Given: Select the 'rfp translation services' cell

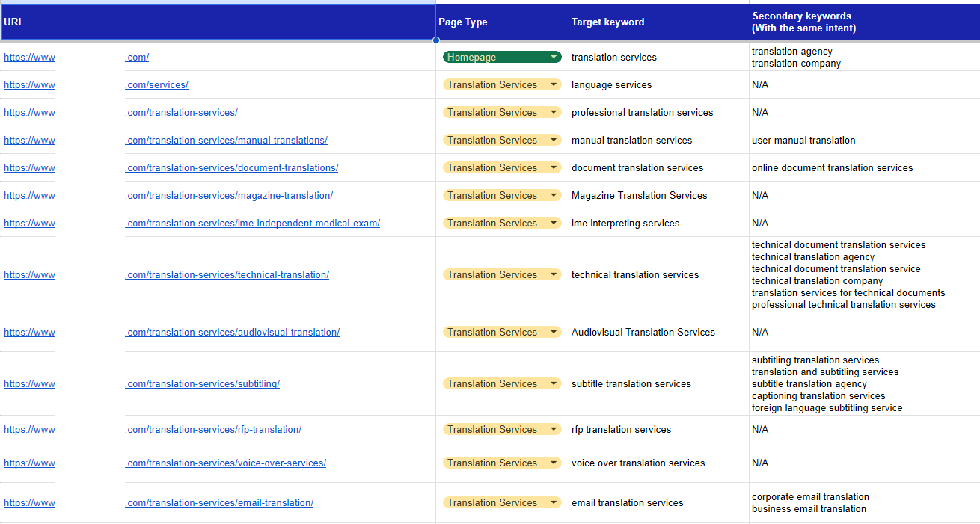Looking at the screenshot, I should coord(659,429).
